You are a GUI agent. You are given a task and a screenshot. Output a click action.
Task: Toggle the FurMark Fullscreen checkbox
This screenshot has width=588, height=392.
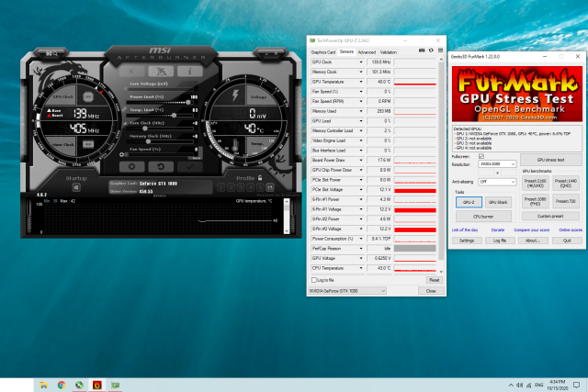[481, 156]
